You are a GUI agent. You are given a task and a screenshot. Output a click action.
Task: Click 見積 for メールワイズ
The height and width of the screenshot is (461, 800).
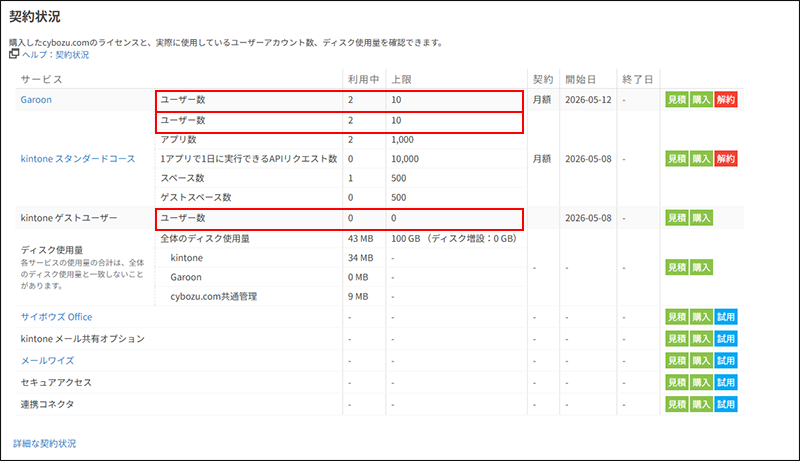tap(677, 361)
